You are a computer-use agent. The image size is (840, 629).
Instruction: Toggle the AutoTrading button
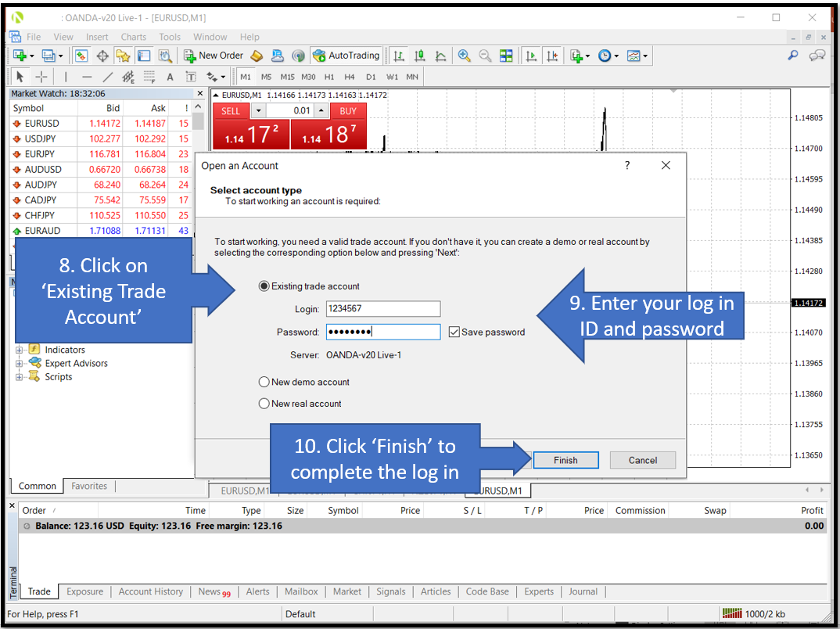click(x=346, y=56)
